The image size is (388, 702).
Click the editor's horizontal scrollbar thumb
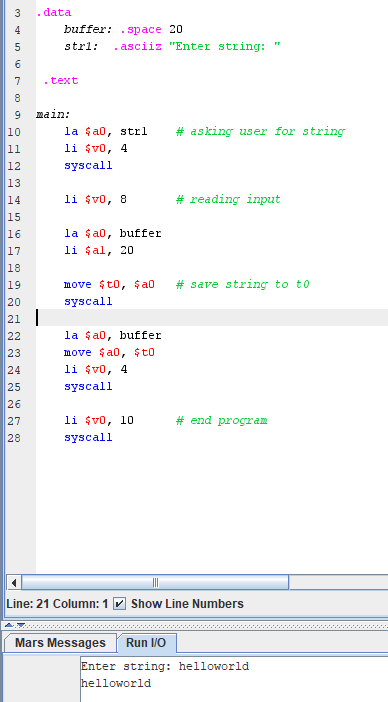click(155, 582)
